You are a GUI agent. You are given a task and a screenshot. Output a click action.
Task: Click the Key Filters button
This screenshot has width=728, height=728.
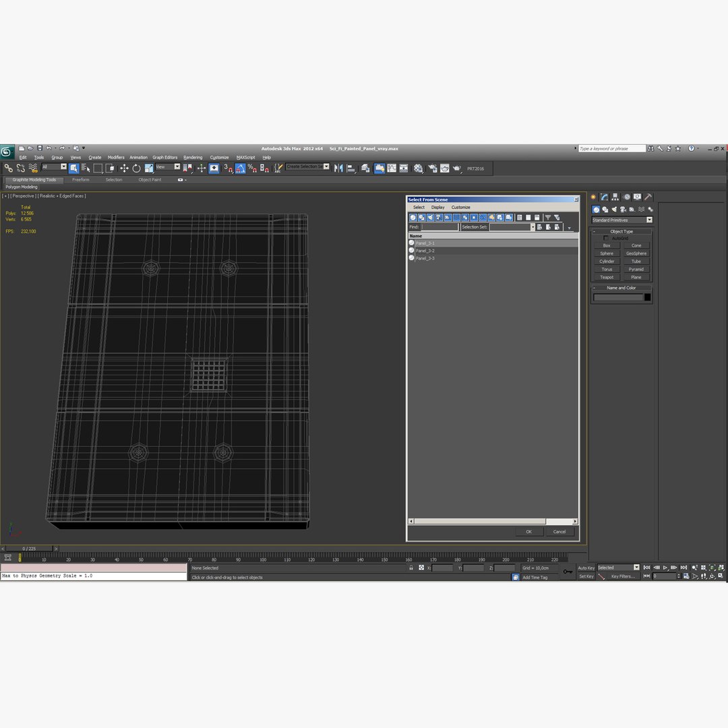(623, 576)
